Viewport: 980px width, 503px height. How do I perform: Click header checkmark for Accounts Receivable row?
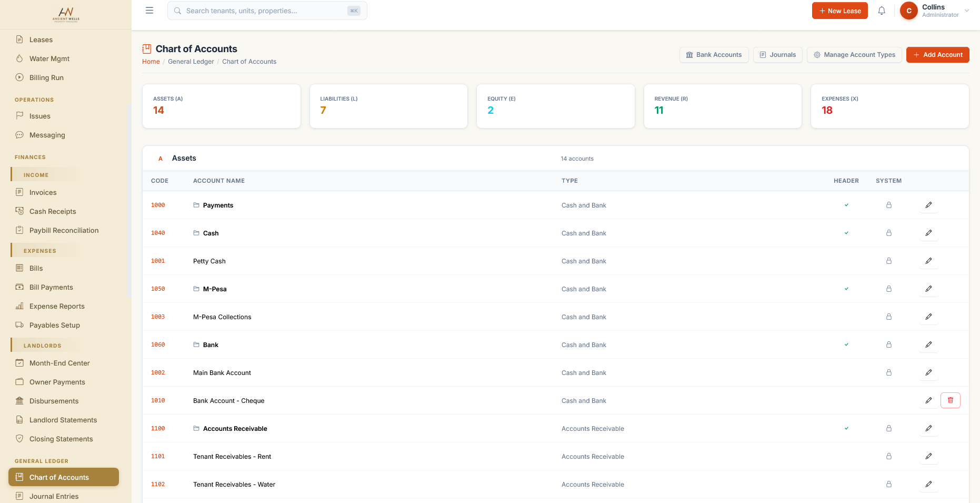tap(846, 428)
